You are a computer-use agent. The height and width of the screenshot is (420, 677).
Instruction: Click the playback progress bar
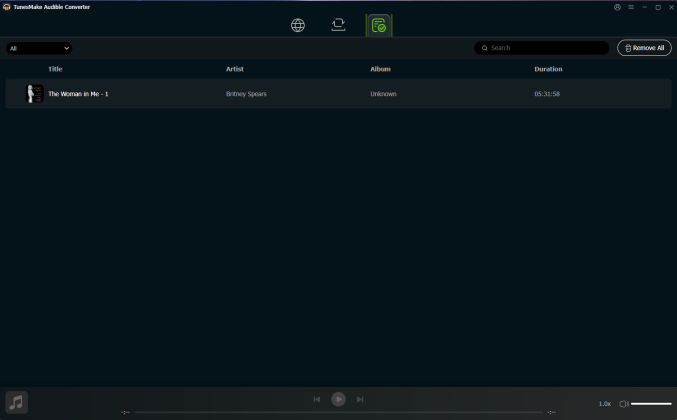click(338, 412)
